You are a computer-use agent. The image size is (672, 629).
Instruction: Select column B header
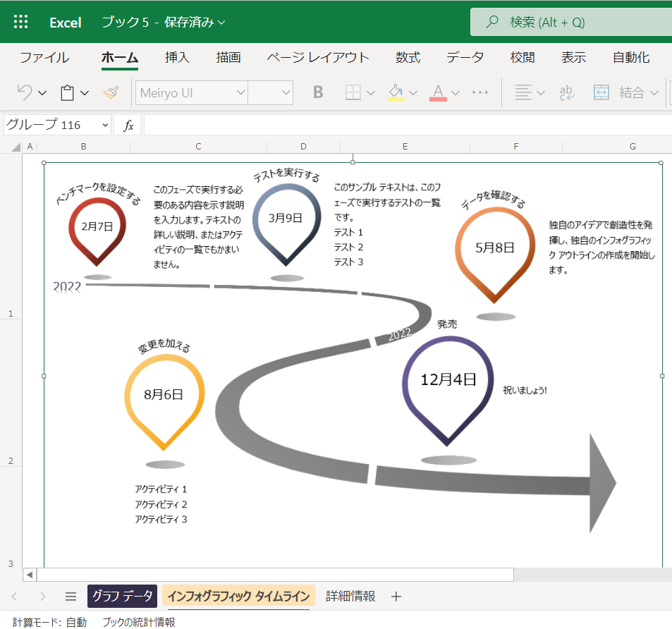click(84, 147)
